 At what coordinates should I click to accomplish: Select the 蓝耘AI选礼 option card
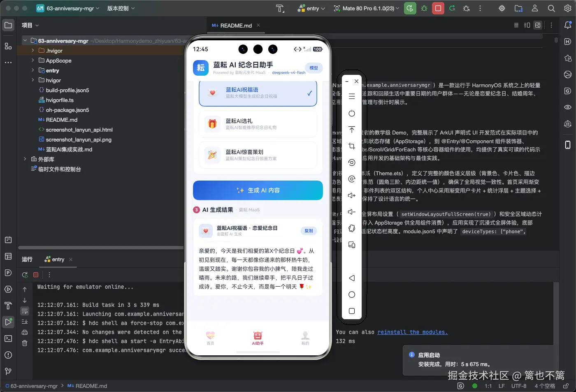pos(258,124)
